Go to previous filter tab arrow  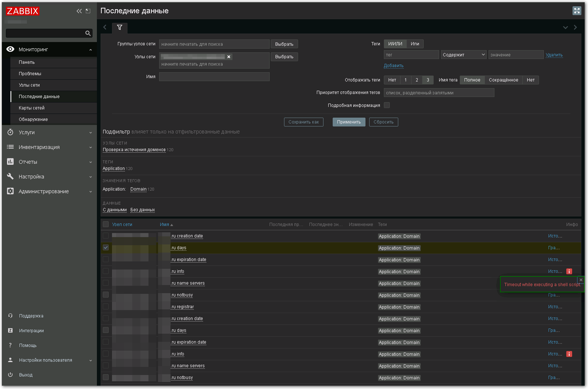pyautogui.click(x=105, y=27)
